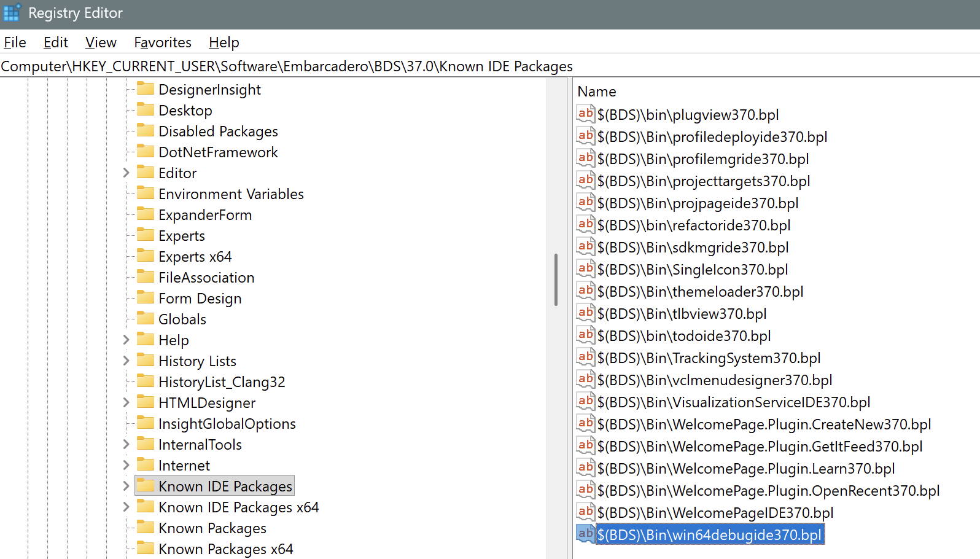
Task: Click the string value icon for plugview370.bpl
Action: [x=585, y=114]
